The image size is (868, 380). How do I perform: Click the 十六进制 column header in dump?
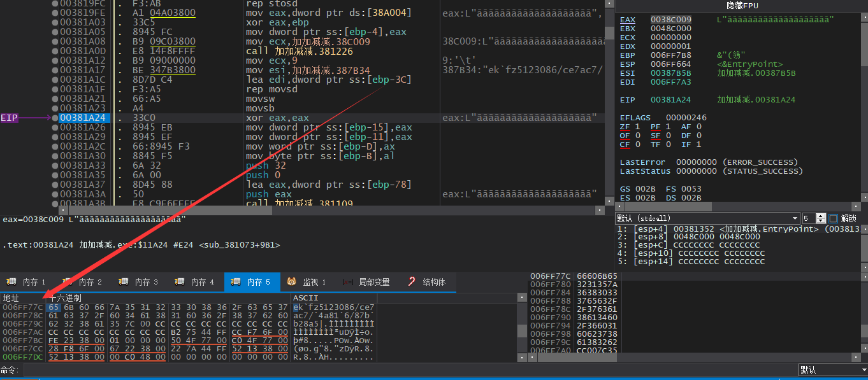tap(66, 298)
